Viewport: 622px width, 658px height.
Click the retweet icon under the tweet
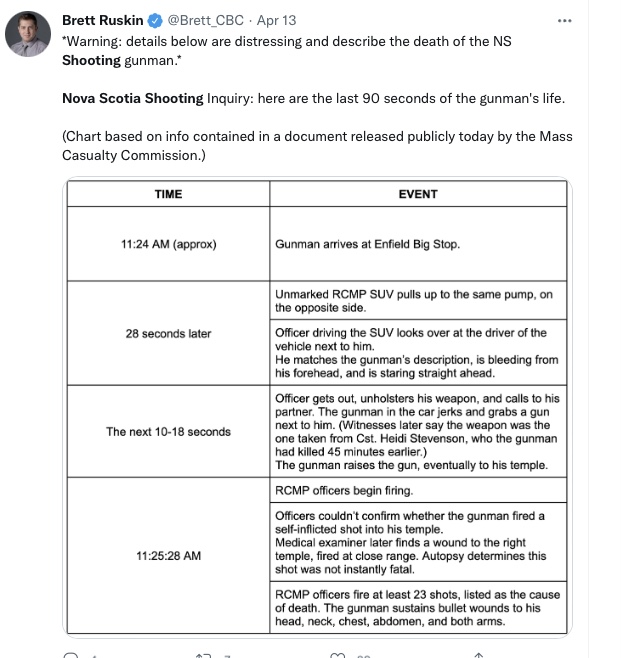click(x=204, y=655)
